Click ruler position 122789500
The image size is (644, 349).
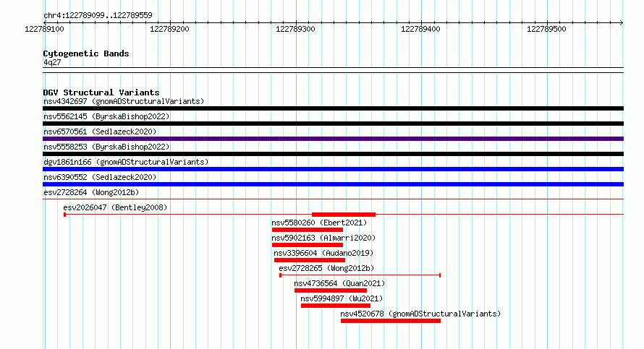pos(546,29)
